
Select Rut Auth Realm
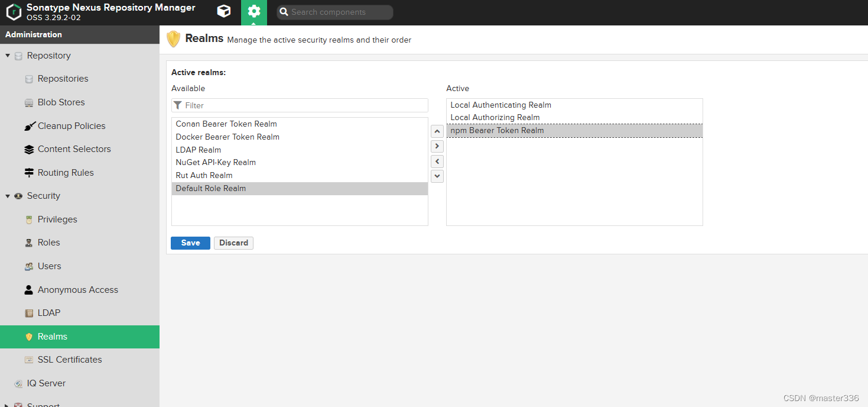point(300,176)
